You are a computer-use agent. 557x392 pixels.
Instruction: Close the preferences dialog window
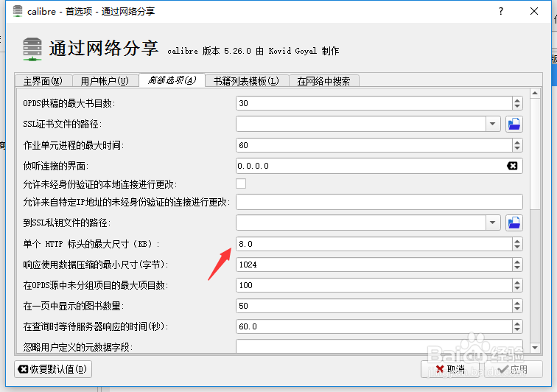(x=534, y=11)
